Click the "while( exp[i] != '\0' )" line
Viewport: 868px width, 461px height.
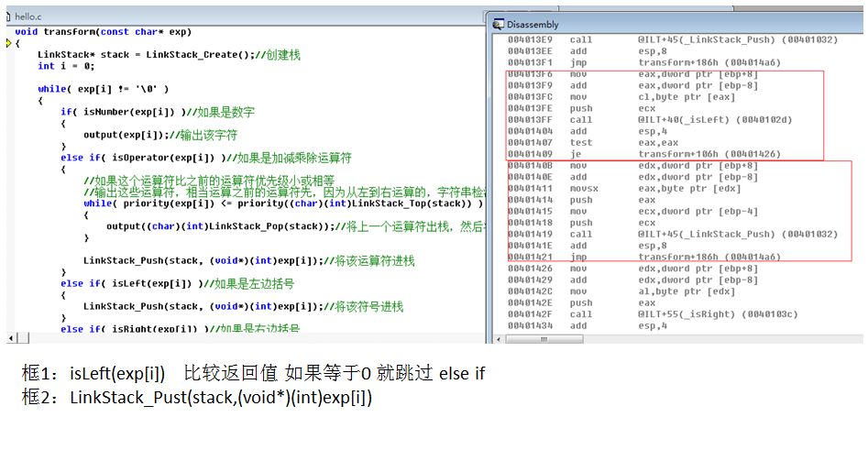tap(104, 89)
